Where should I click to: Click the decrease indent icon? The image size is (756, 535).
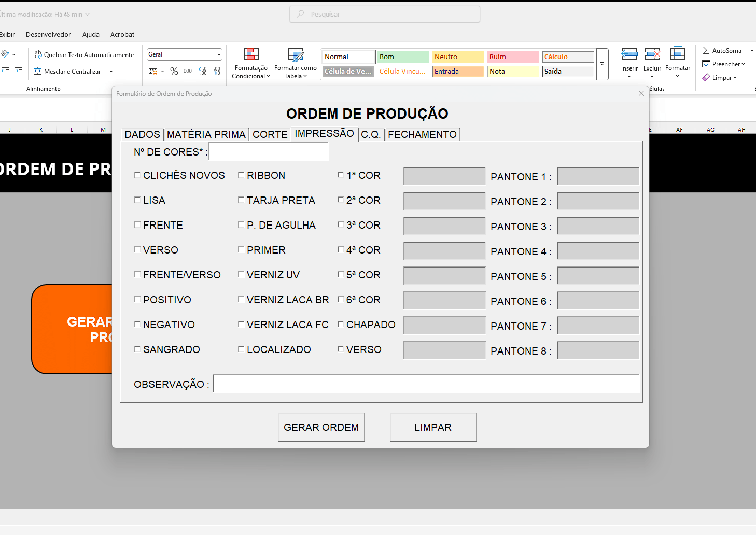[x=5, y=71]
